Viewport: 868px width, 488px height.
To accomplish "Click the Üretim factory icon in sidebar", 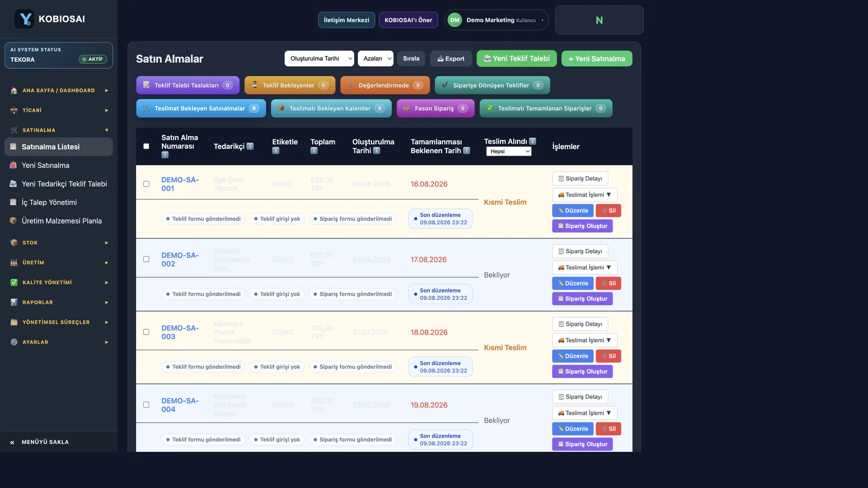I will click(14, 262).
